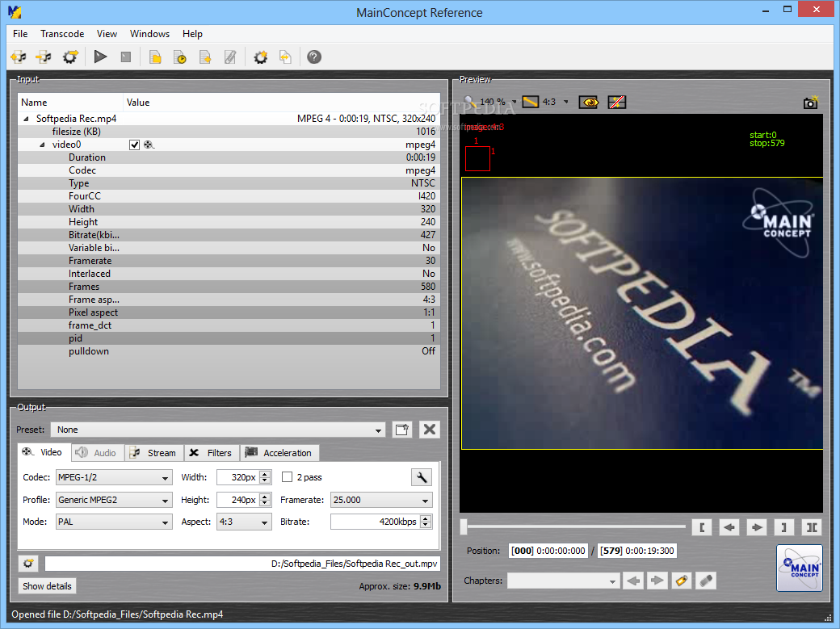This screenshot has height=629, width=840.
Task: Open the Chapters dropdown
Action: pyautogui.click(x=564, y=581)
